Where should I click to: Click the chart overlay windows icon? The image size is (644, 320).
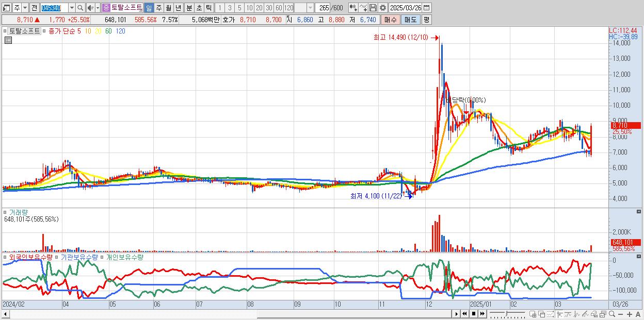tap(541, 314)
